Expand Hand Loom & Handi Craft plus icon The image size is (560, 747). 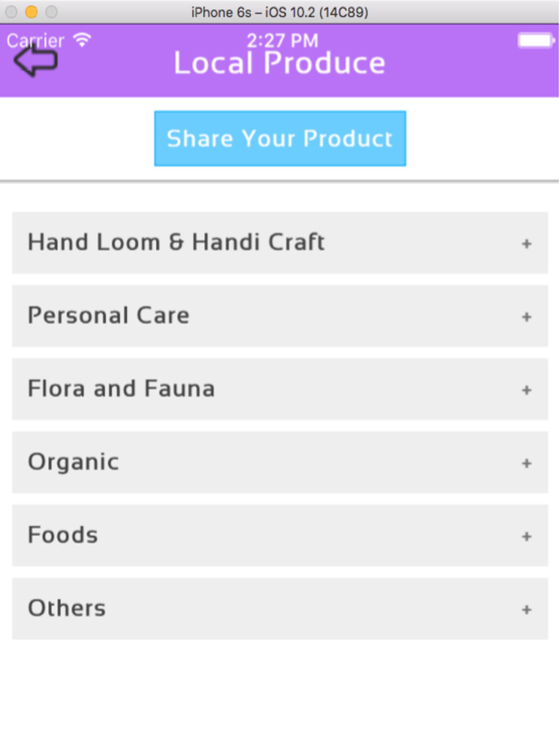[526, 244]
